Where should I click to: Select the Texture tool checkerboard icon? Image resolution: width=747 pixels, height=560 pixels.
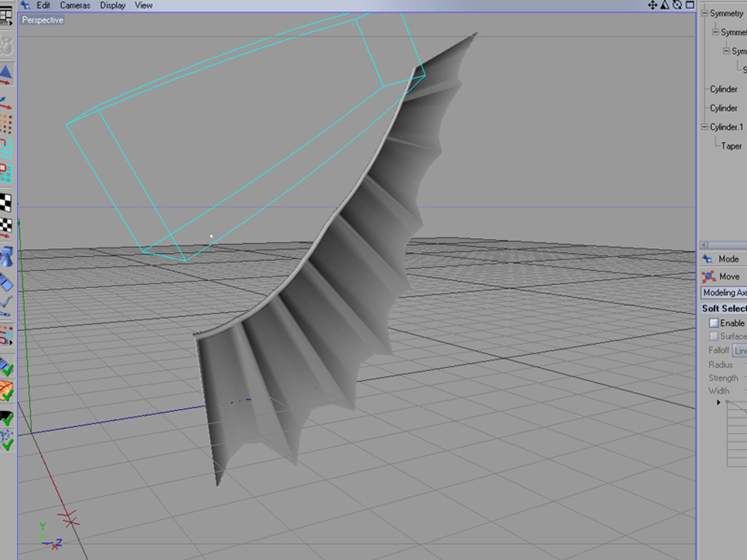[x=6, y=203]
